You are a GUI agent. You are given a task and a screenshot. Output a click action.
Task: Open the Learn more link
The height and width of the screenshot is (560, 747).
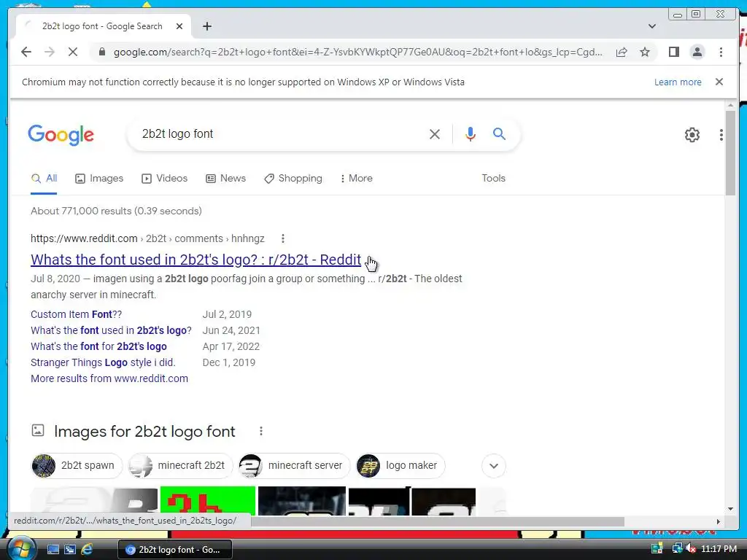pos(678,82)
